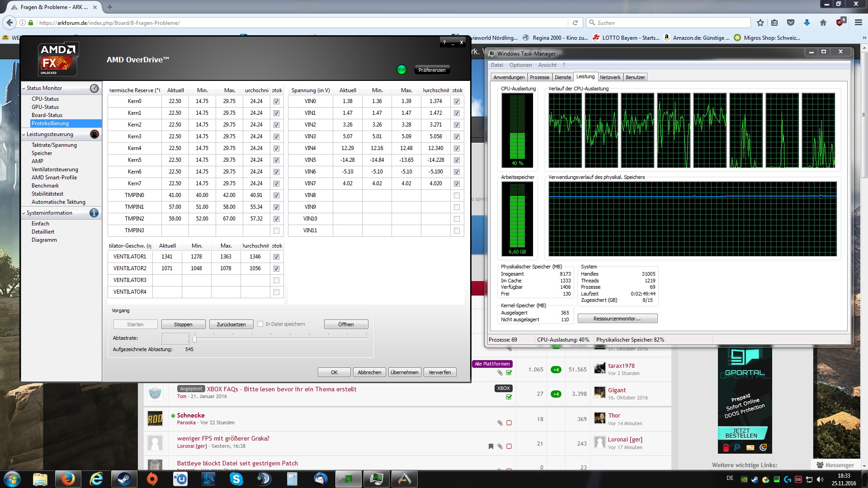Viewport: 868px width, 488px height.
Task: Click Stoppen to stop logging
Action: pos(183,324)
